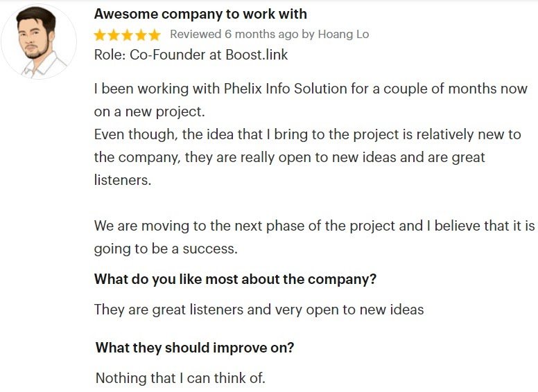Click the 'What do you like most' heading
This screenshot has height=392, width=538.
tap(236, 279)
